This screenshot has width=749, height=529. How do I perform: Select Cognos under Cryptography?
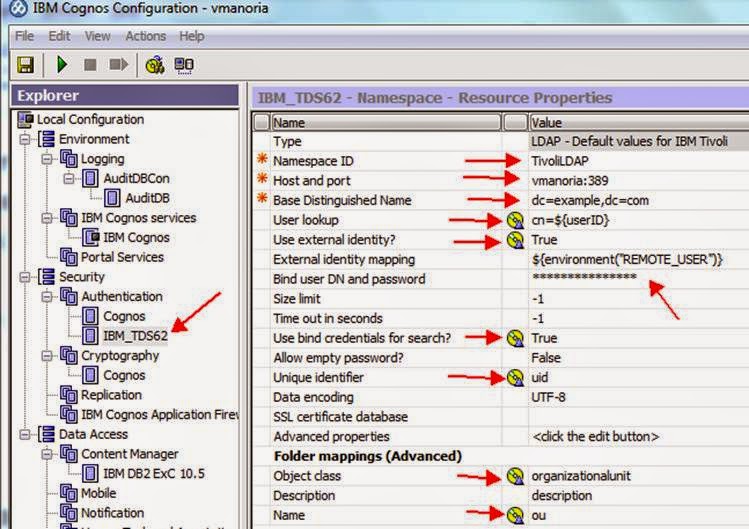[x=124, y=375]
